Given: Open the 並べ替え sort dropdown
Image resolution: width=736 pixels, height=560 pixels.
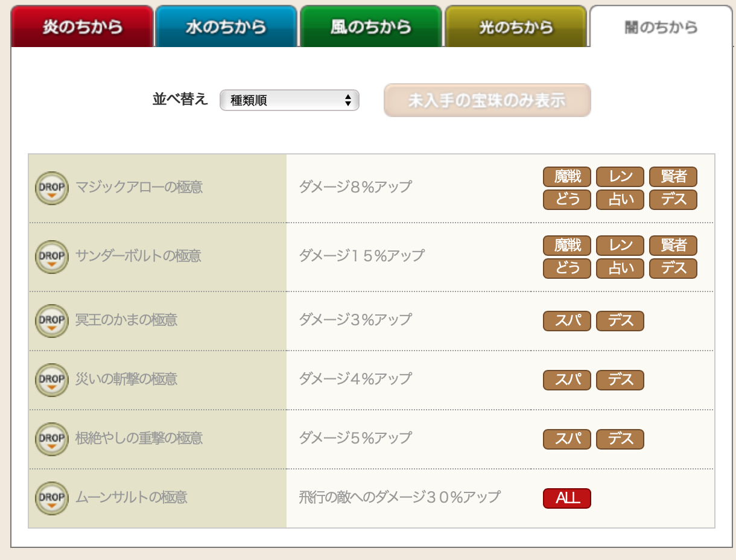Looking at the screenshot, I should 290,100.
